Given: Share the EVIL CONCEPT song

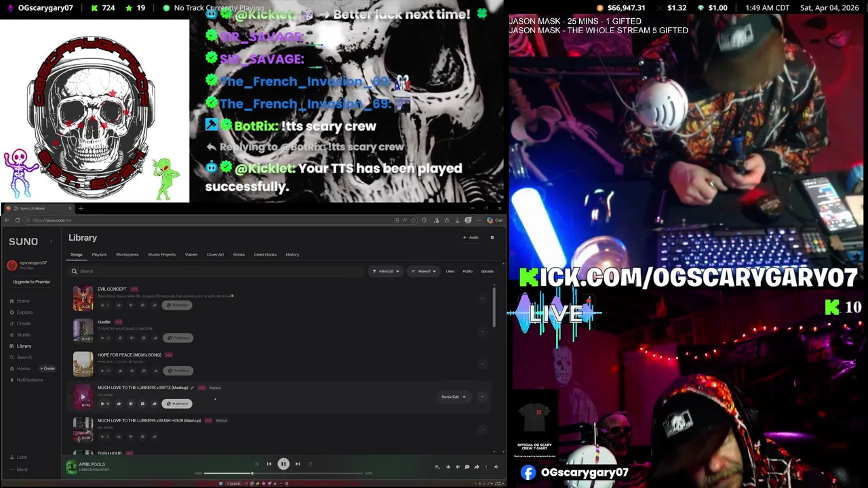Looking at the screenshot, I should point(155,305).
